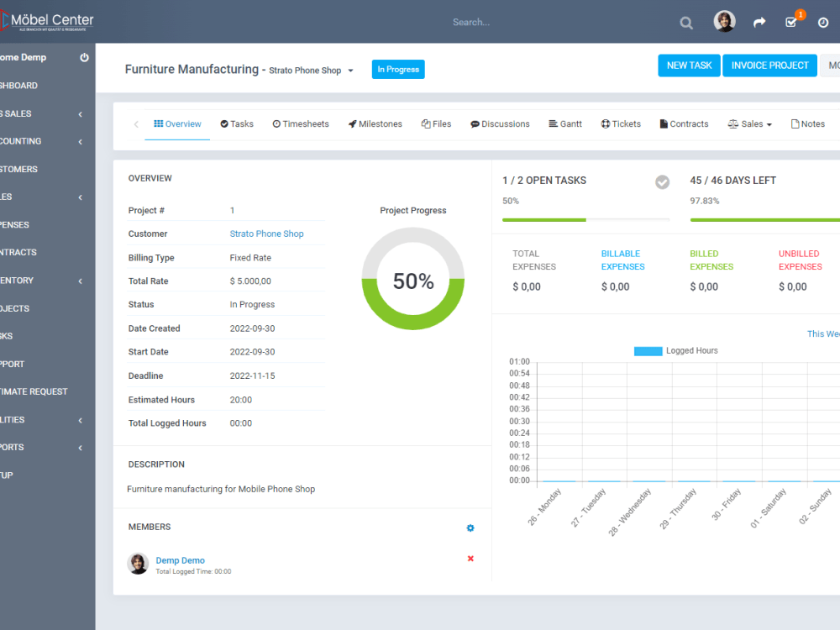The height and width of the screenshot is (630, 840).
Task: Click the Möbel Center logo
Action: tap(47, 22)
